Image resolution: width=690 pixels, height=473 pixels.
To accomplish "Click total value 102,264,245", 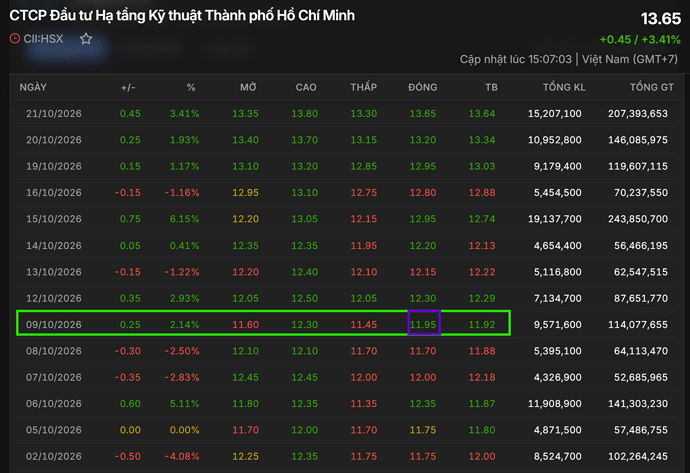I will (x=638, y=456).
